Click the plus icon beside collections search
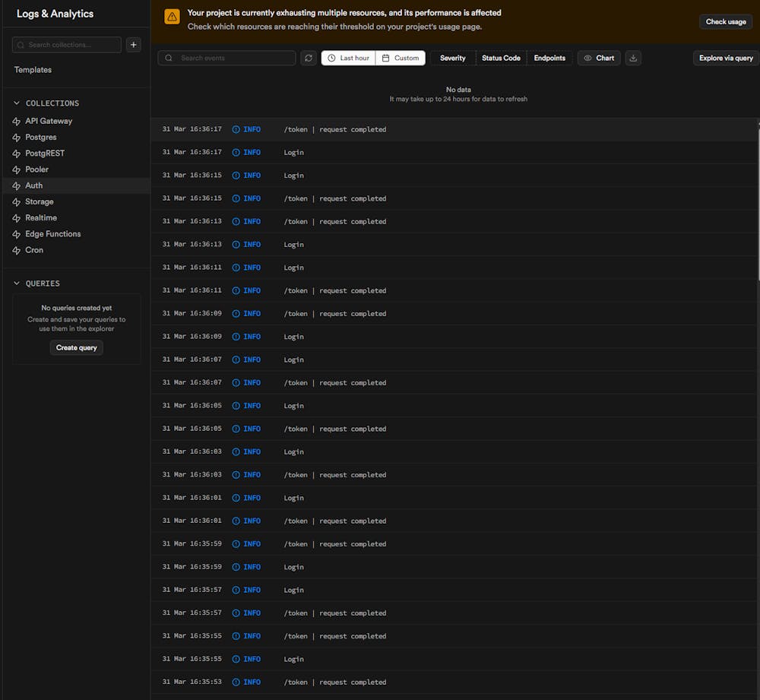This screenshot has height=700, width=760. pos(134,45)
